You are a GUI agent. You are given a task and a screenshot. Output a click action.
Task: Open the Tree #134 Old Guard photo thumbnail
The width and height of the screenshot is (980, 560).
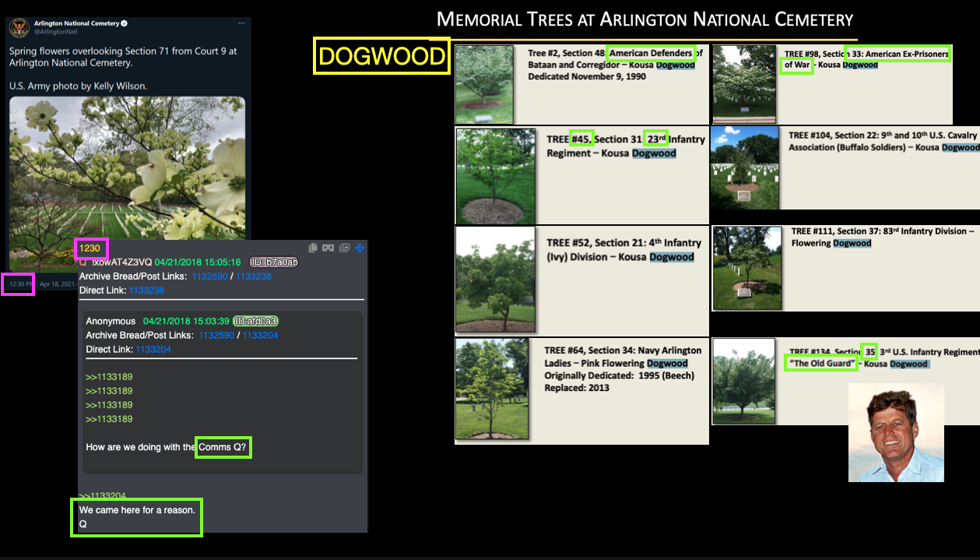tap(743, 382)
